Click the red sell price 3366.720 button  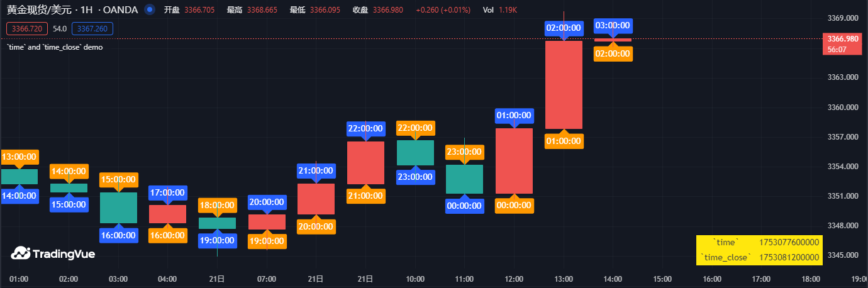coord(27,28)
